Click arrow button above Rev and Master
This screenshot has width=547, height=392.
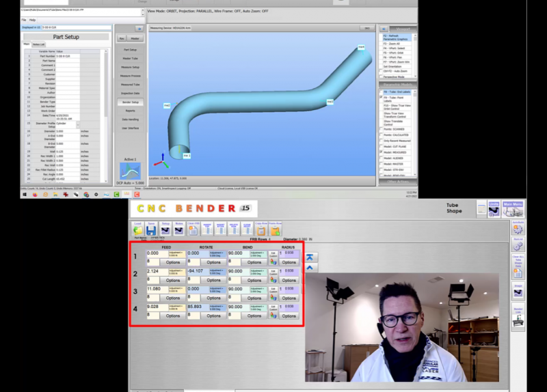pos(139,29)
